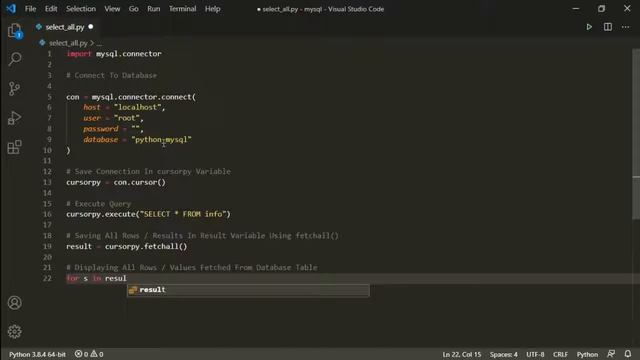The image size is (640, 360).
Task: Split the editor to the right
Action: coord(608,27)
